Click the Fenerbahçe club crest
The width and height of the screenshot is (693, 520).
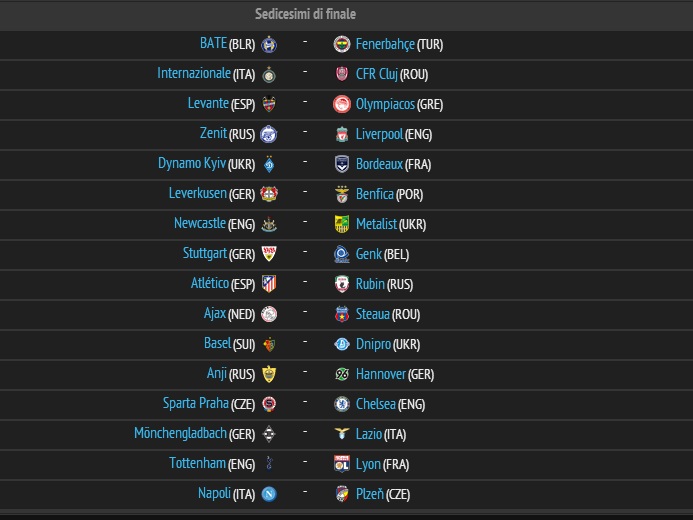342,44
